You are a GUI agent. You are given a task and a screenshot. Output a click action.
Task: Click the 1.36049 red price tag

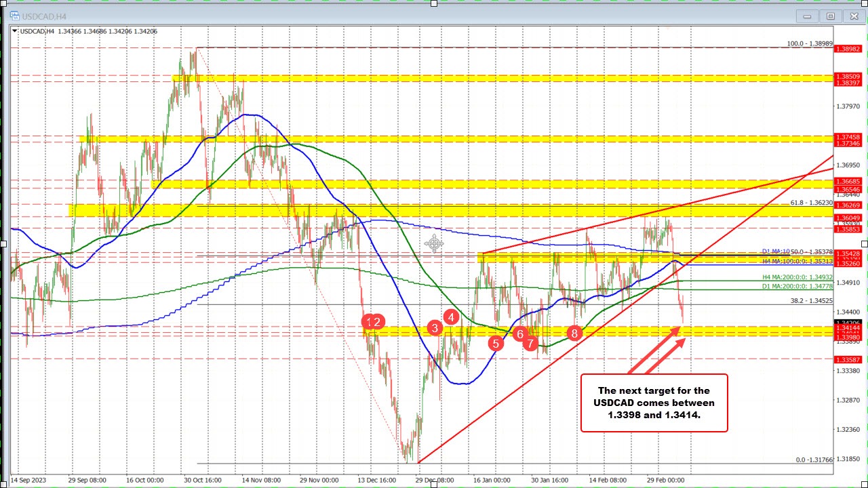(x=848, y=217)
